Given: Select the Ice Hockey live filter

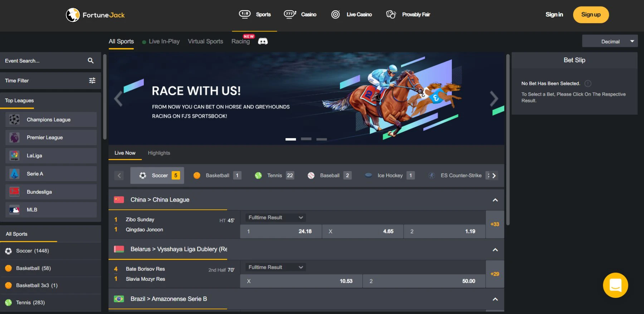Looking at the screenshot, I should [390, 175].
